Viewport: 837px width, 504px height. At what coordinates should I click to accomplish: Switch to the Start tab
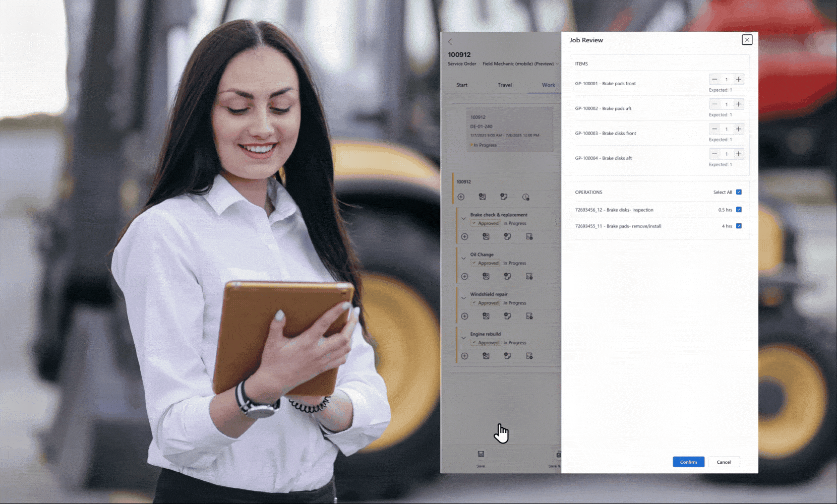[462, 85]
